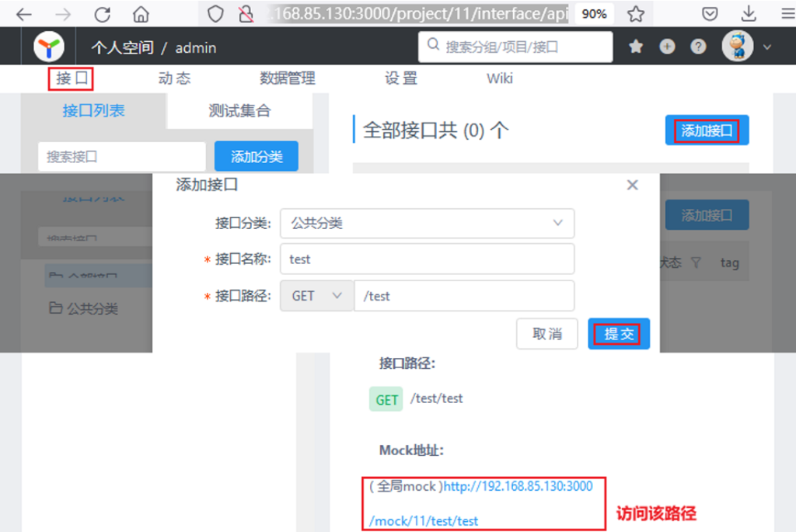Image resolution: width=796 pixels, height=532 pixels.
Task: Click the admin breadcrumb text
Action: click(x=195, y=48)
